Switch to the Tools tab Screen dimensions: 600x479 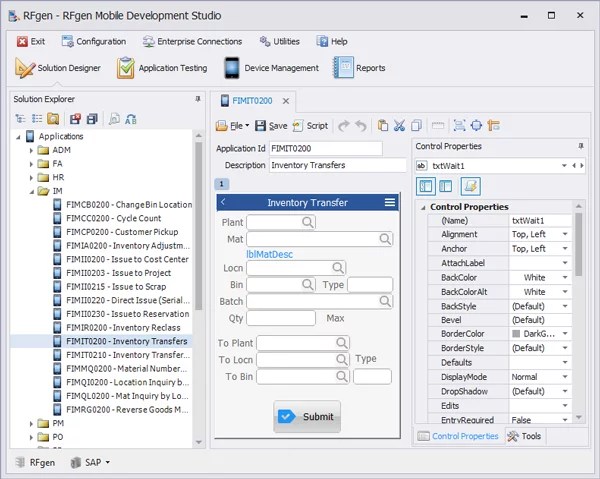(x=524, y=436)
